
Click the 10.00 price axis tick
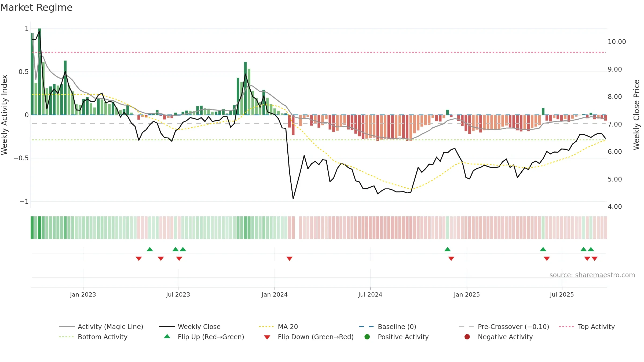pyautogui.click(x=617, y=42)
